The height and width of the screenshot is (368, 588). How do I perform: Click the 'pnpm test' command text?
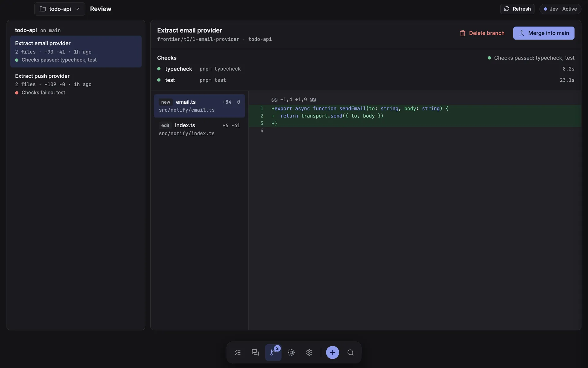tap(213, 80)
